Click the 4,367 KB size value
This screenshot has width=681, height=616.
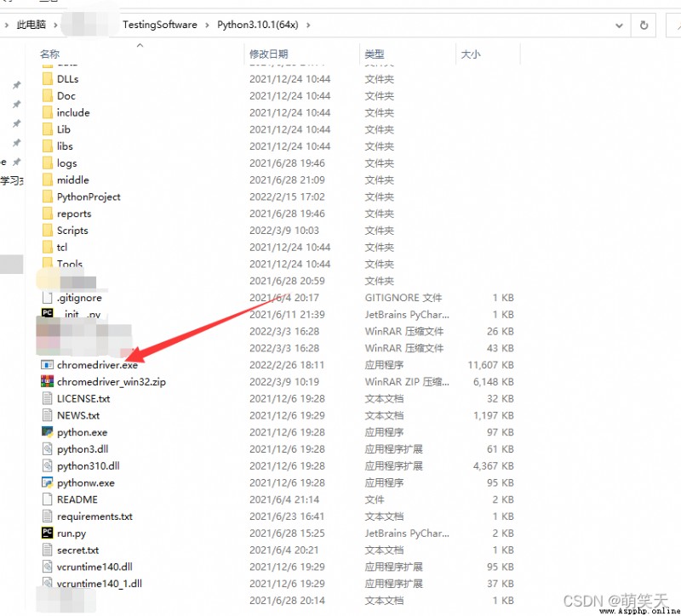click(x=494, y=466)
